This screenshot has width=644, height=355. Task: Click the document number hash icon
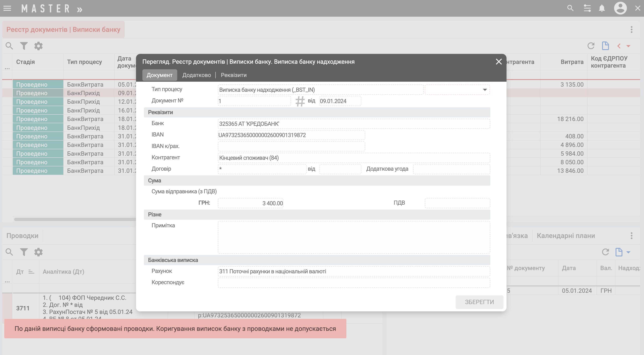pos(300,101)
